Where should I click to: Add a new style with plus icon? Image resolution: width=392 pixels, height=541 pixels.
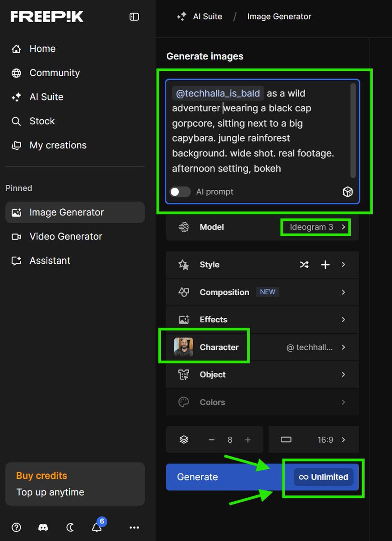(325, 265)
